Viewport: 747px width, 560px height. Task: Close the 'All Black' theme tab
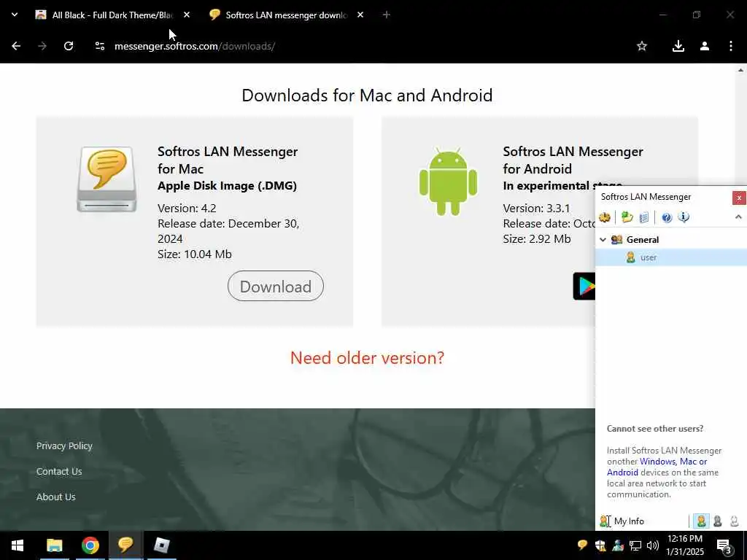187,15
